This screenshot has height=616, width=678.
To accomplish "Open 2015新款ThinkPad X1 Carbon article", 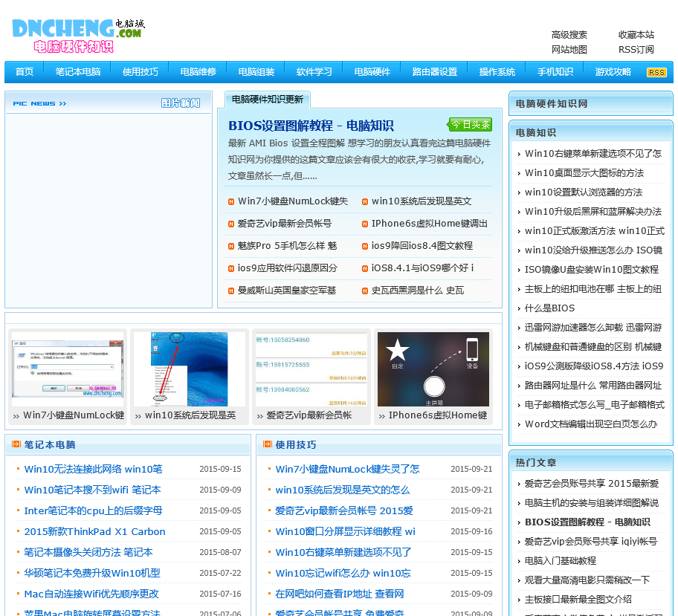I will tap(94, 531).
